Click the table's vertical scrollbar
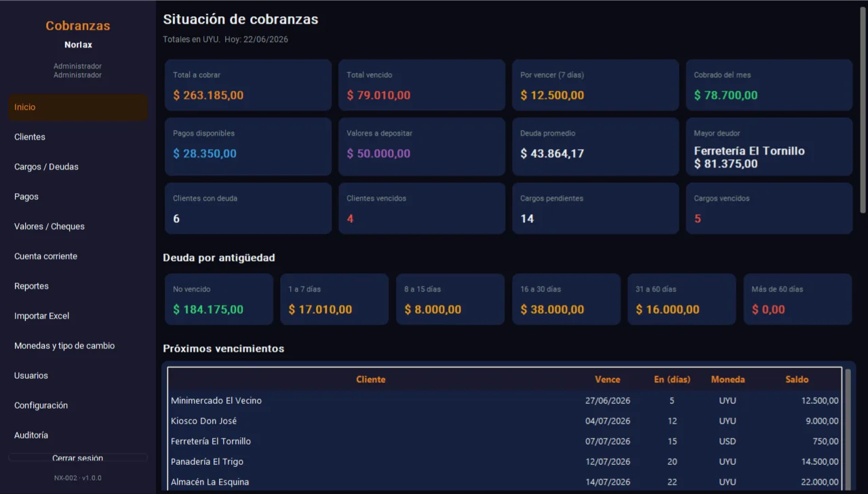Screen dimensions: 868x494 tap(848, 430)
